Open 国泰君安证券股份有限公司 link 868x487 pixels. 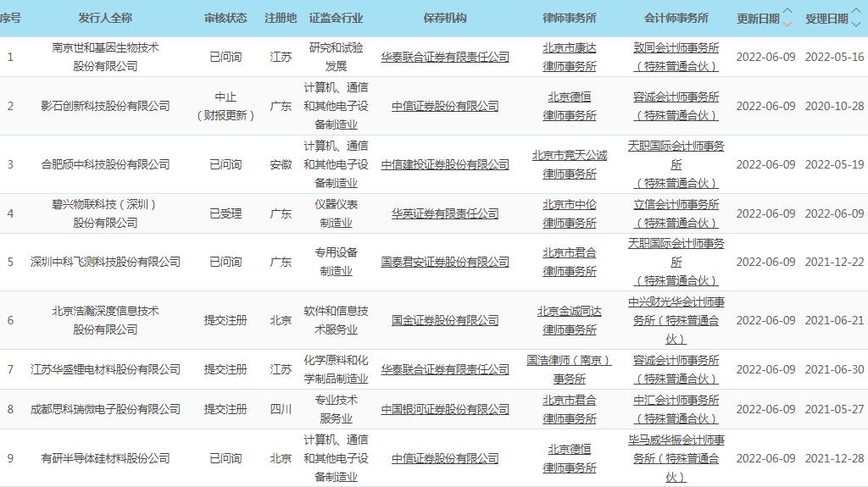pos(445,263)
